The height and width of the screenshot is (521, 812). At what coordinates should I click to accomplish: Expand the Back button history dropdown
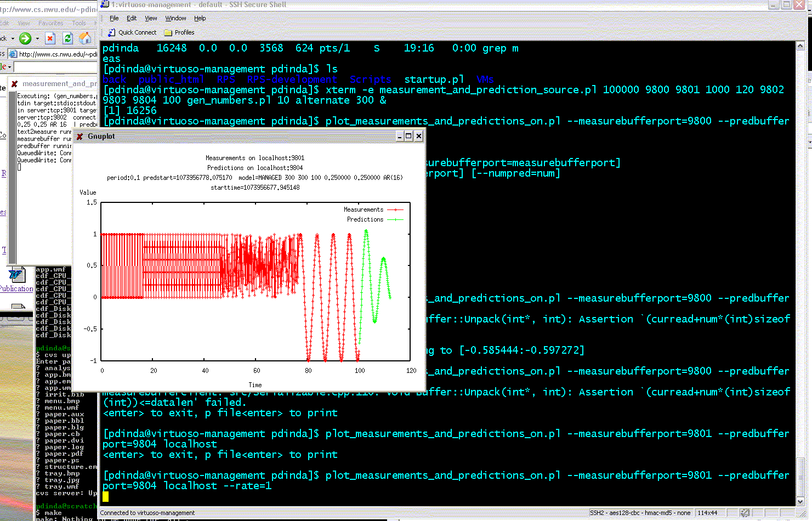click(x=12, y=38)
